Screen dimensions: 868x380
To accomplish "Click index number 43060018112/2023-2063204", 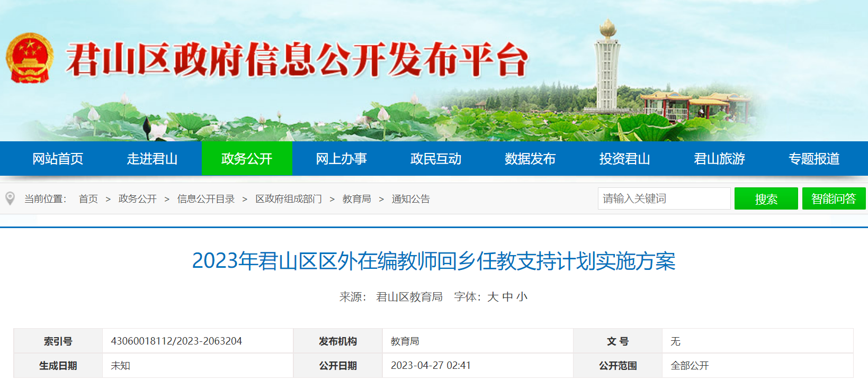I will click(x=176, y=341).
